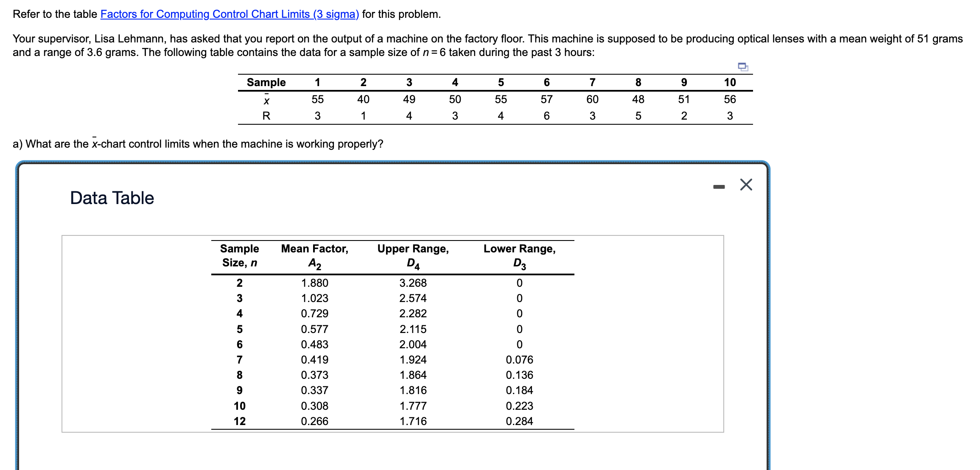Click question a) about x-chart control limits
This screenshot has width=980, height=470.
coord(198,144)
